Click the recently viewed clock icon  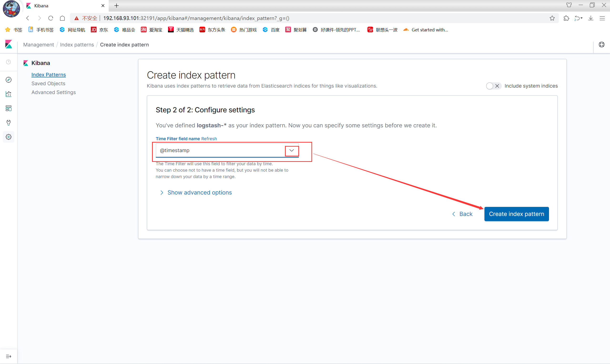[9, 62]
